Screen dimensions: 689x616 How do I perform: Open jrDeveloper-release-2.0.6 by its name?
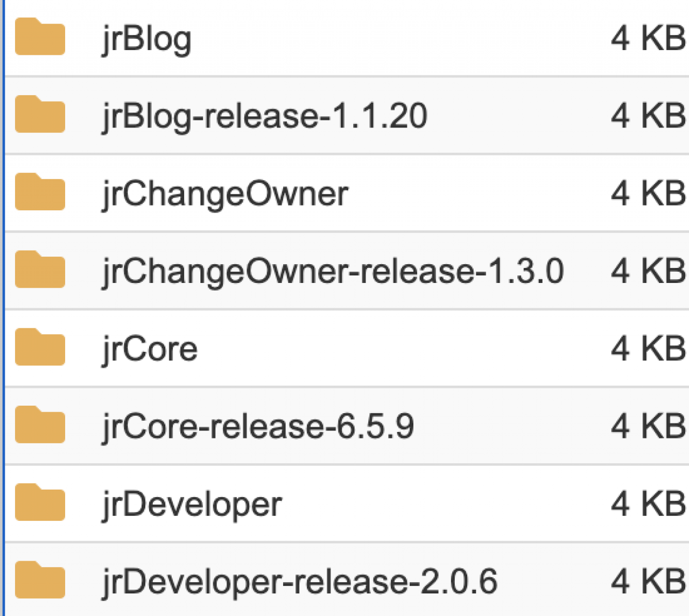point(300,582)
